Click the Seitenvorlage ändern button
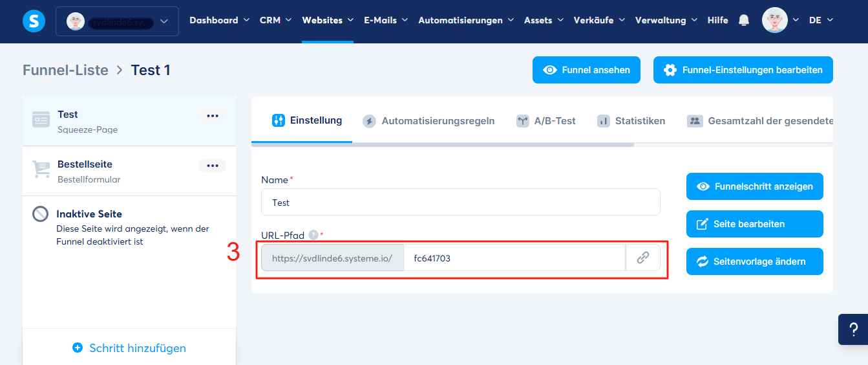868x365 pixels. [x=755, y=261]
